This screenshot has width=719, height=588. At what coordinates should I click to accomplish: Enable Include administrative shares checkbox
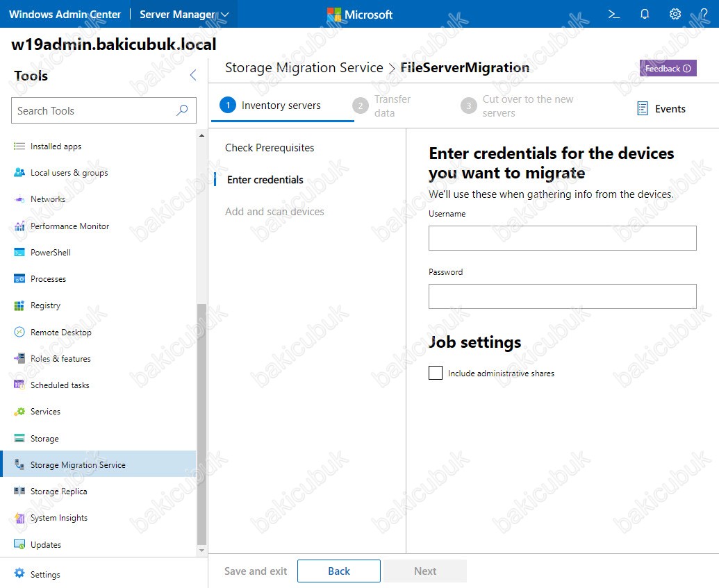(x=436, y=373)
